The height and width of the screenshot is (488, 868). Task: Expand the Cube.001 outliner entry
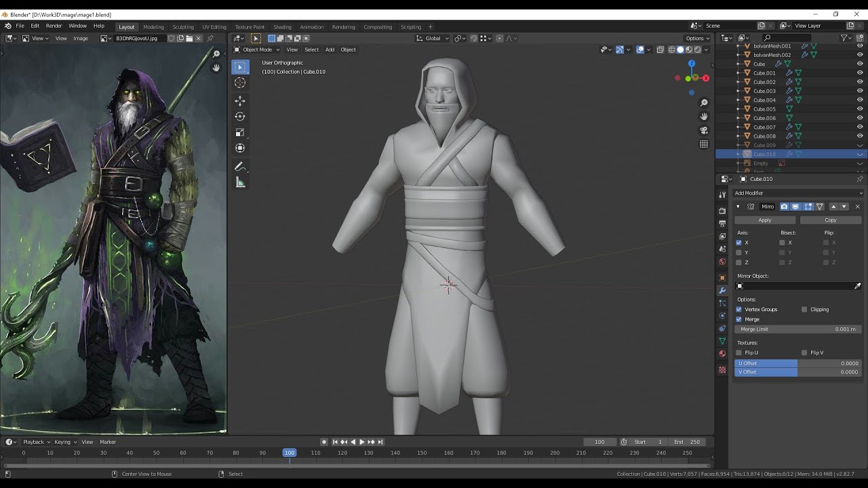pos(738,73)
